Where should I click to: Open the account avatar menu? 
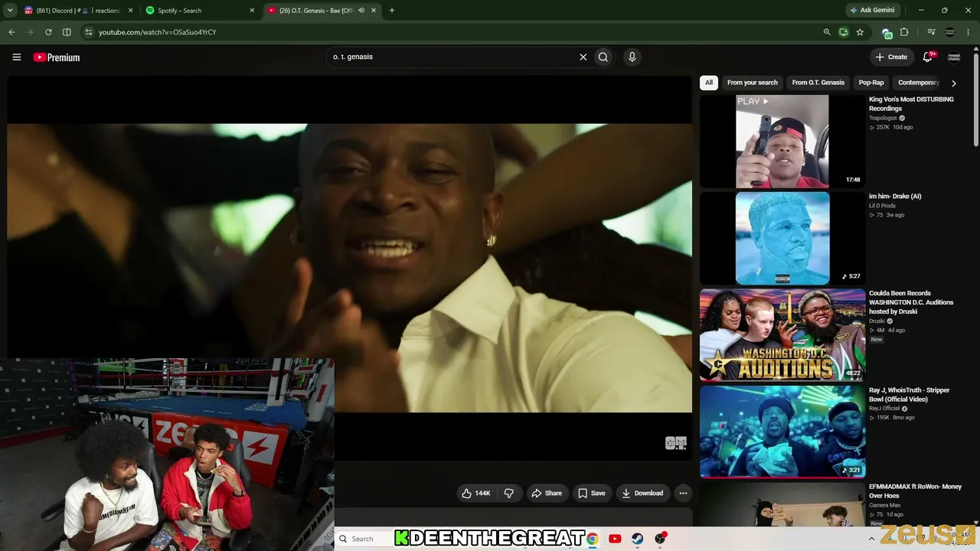(x=954, y=57)
